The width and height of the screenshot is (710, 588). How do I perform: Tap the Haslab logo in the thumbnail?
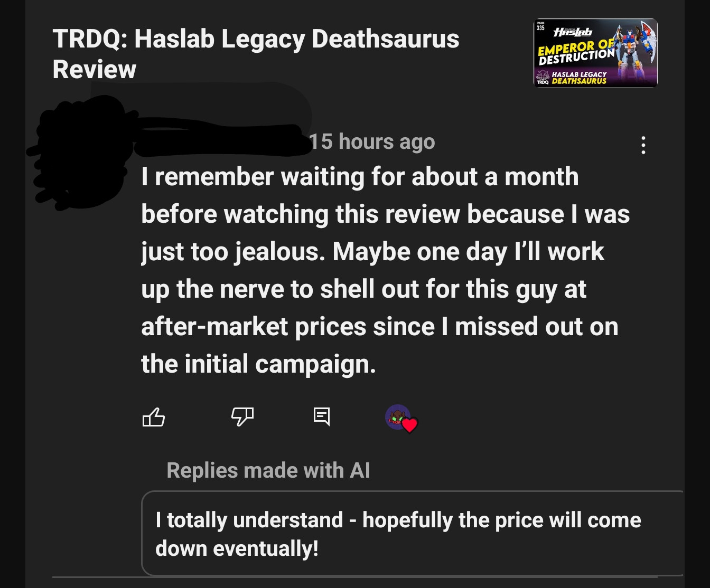pyautogui.click(x=573, y=32)
